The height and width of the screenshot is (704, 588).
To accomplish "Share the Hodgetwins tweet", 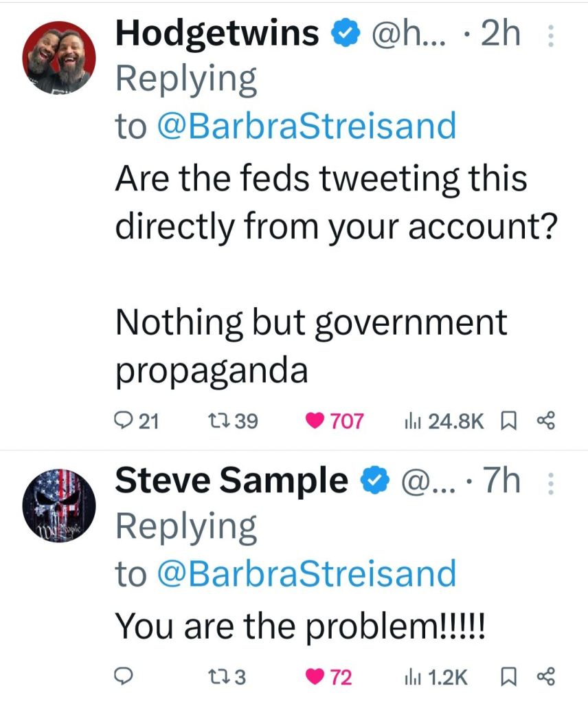I will [545, 420].
